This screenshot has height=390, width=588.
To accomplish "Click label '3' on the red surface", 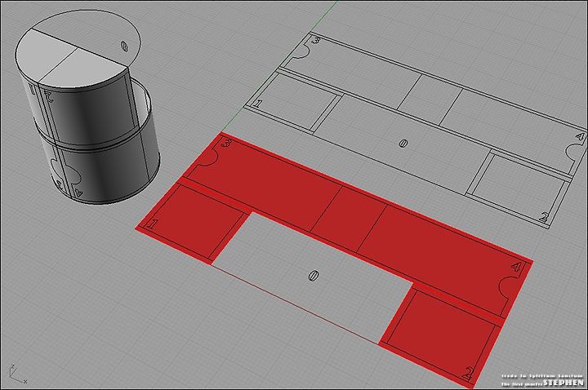I will tap(226, 143).
